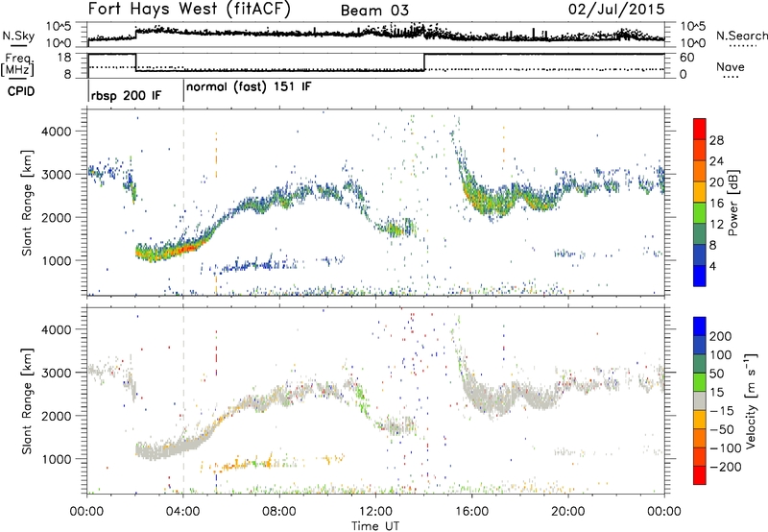
Task: Click the '20:00' time axis label
Action: coord(568,512)
